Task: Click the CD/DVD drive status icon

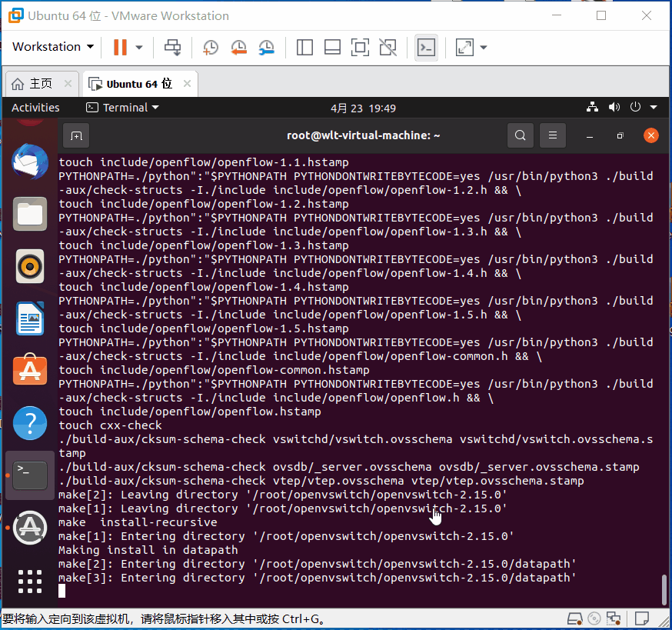Action: click(594, 619)
